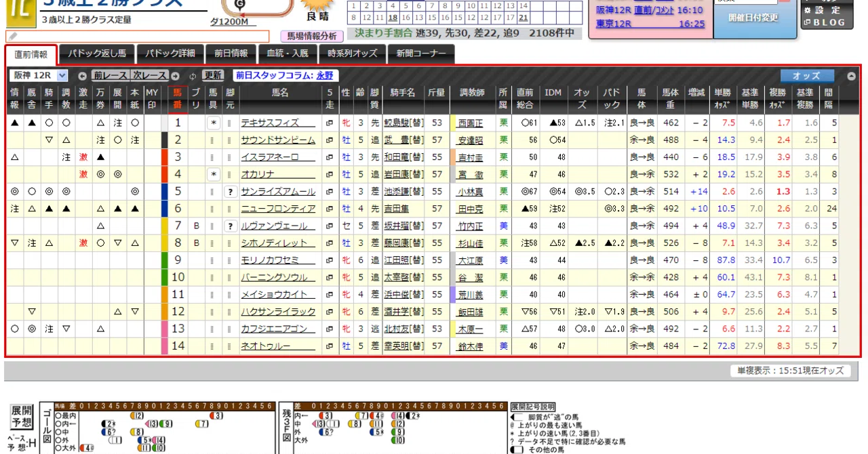Open the 5走 popup icon for ハクサンライラック

tap(330, 311)
